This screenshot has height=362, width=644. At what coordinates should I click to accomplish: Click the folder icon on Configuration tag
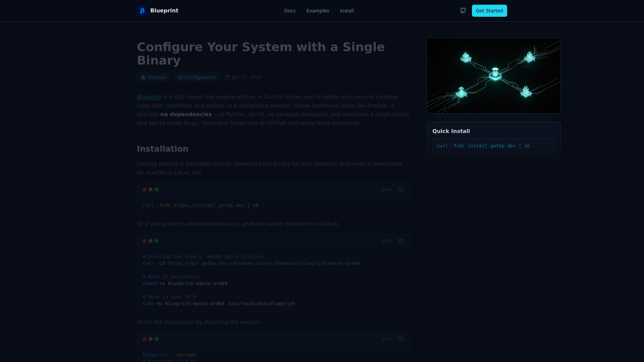[180, 77]
